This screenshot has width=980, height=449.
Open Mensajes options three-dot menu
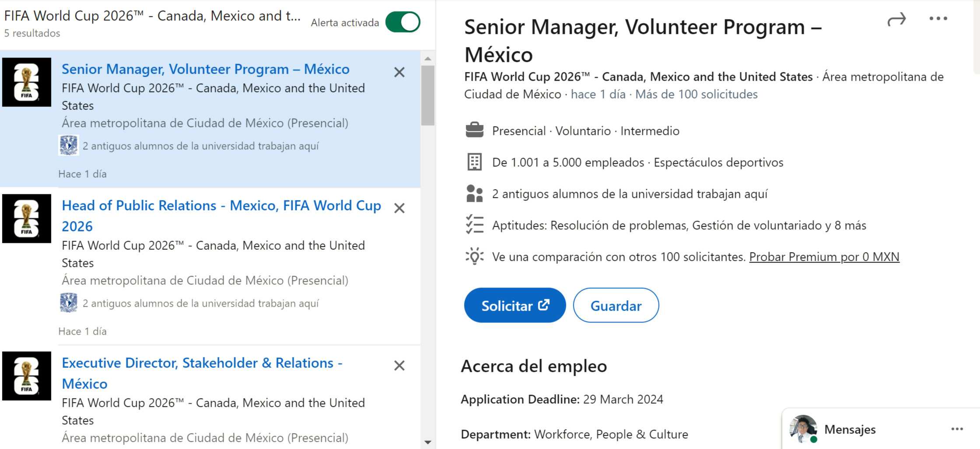point(957,429)
